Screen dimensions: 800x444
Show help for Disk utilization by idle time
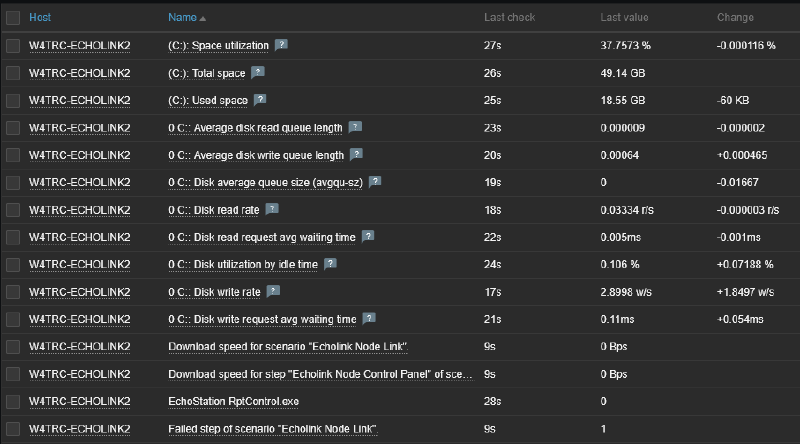(330, 264)
